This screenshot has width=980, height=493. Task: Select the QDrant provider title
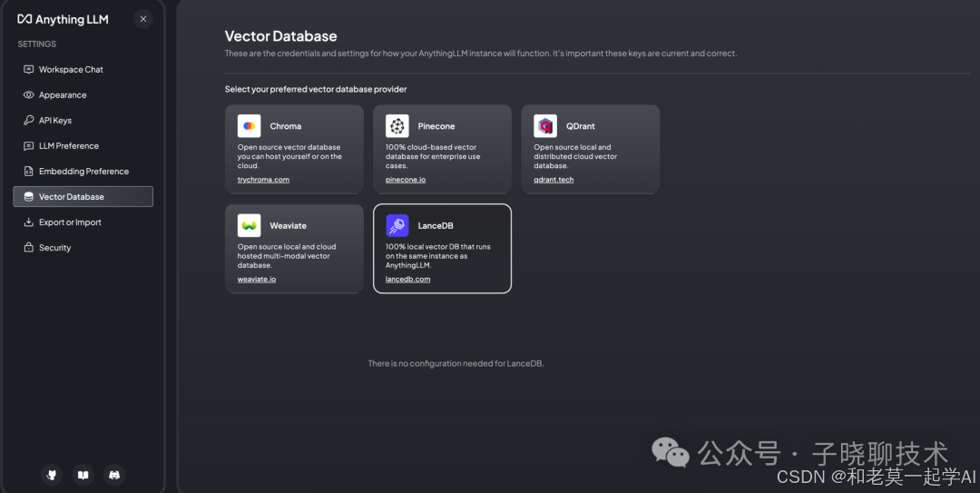pyautogui.click(x=581, y=126)
